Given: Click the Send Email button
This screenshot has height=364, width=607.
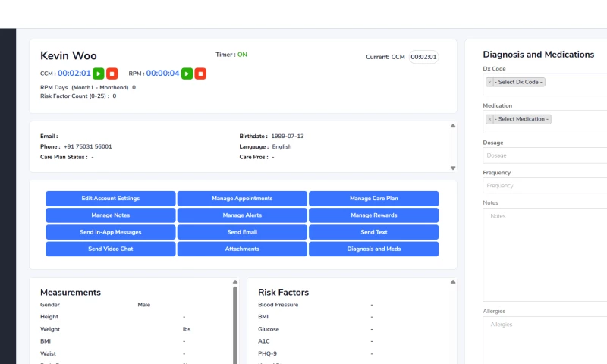Looking at the screenshot, I should (x=242, y=232).
